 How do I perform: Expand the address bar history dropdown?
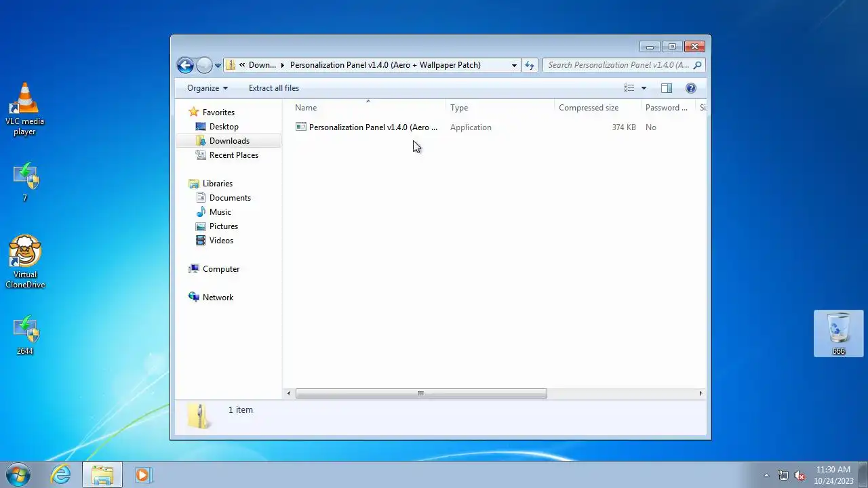514,65
